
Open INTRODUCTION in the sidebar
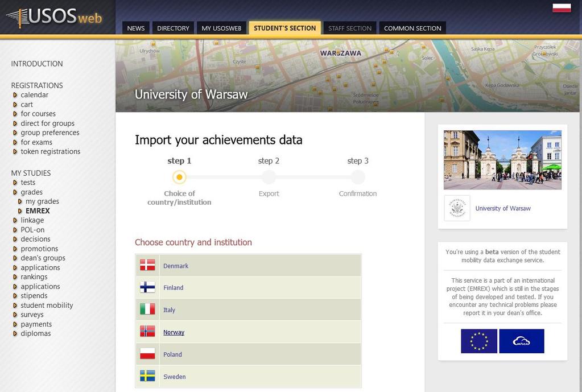[37, 64]
